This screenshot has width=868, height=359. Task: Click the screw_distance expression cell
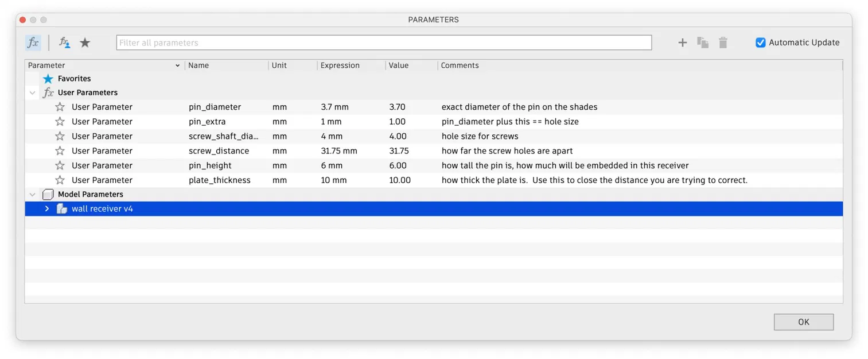click(339, 151)
